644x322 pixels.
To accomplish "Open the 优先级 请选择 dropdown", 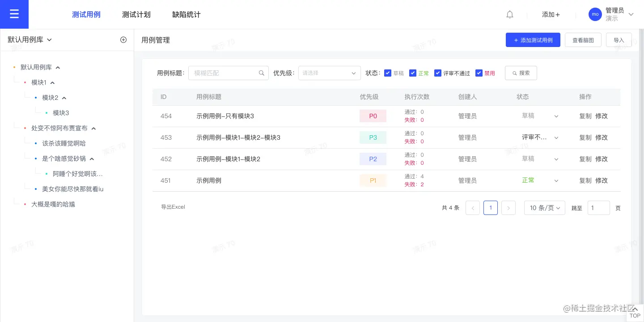I will pyautogui.click(x=330, y=73).
